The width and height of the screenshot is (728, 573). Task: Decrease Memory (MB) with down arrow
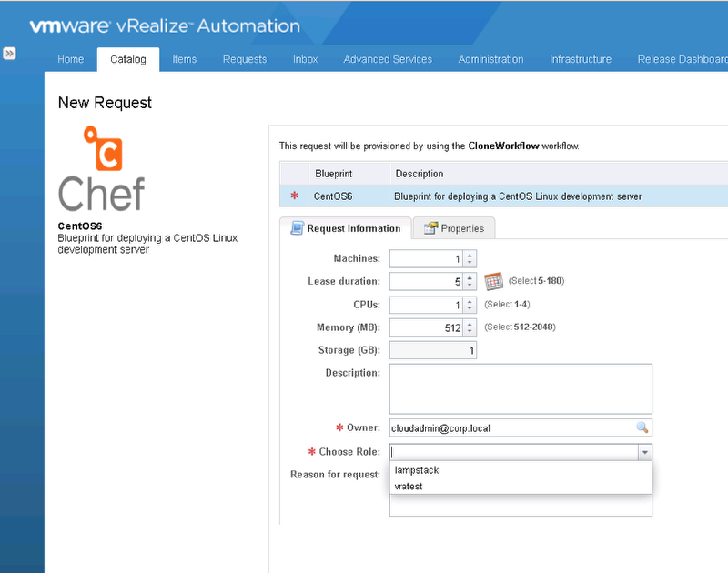(470, 332)
